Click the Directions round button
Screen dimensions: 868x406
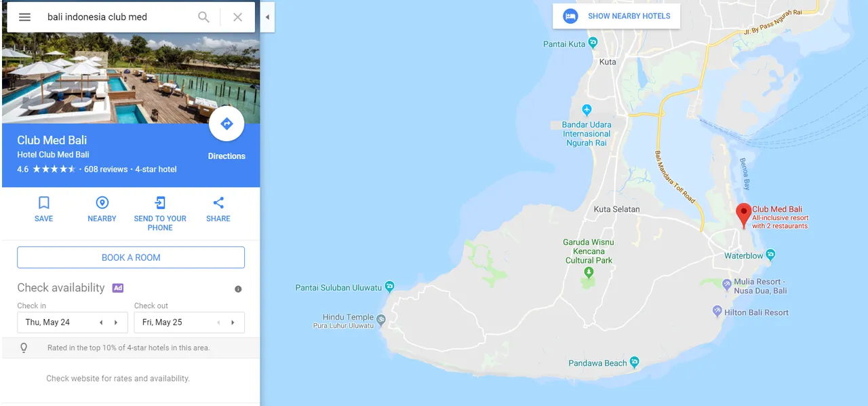pyautogui.click(x=226, y=124)
